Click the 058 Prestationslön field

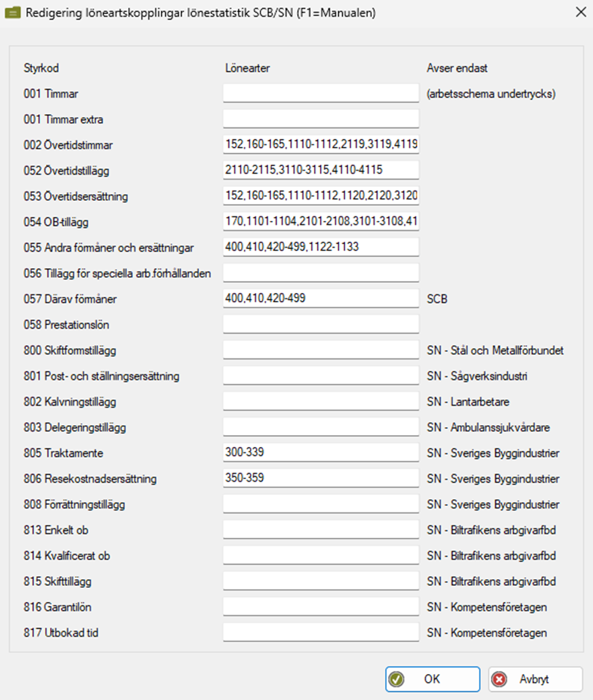[x=321, y=324]
